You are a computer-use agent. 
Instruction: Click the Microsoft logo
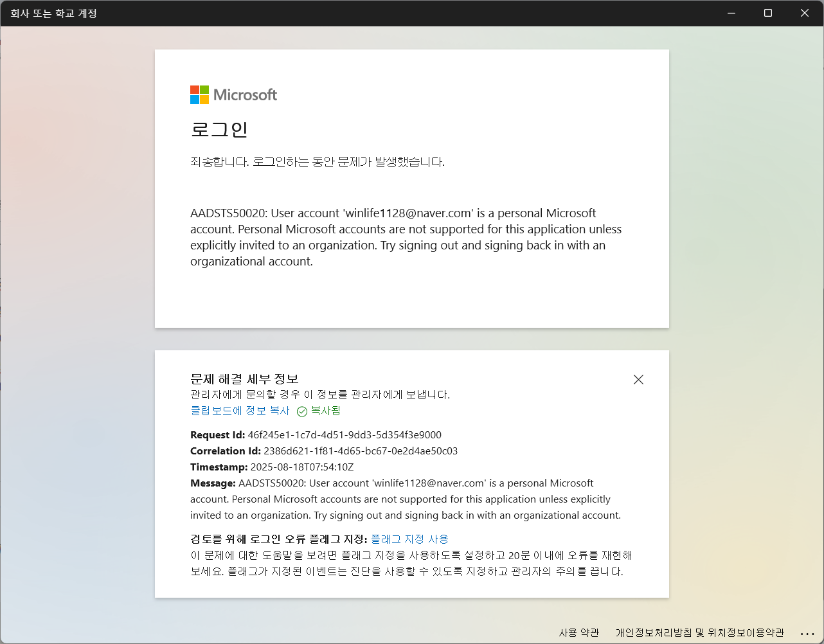point(233,95)
